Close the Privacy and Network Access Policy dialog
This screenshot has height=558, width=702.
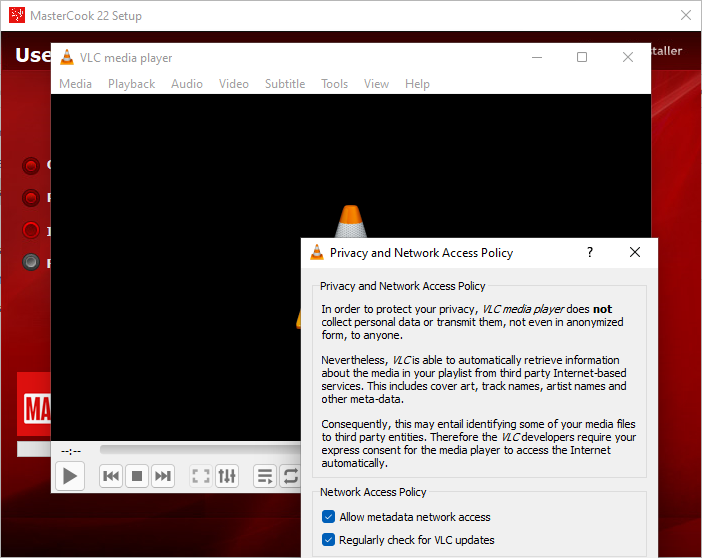click(x=635, y=252)
